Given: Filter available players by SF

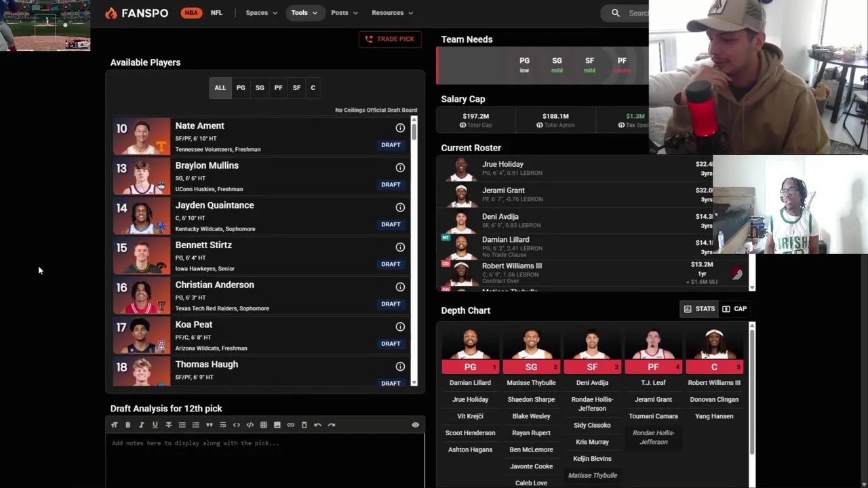Looking at the screenshot, I should [296, 87].
